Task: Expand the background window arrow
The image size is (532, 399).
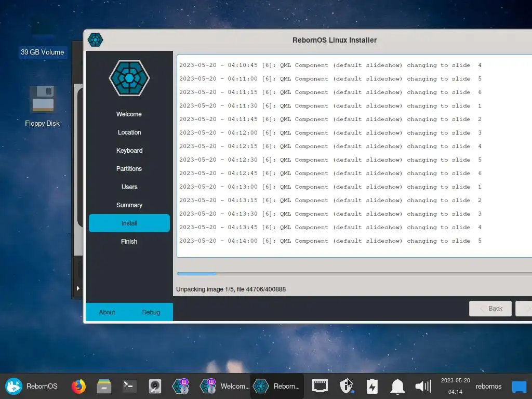Action: click(x=78, y=288)
